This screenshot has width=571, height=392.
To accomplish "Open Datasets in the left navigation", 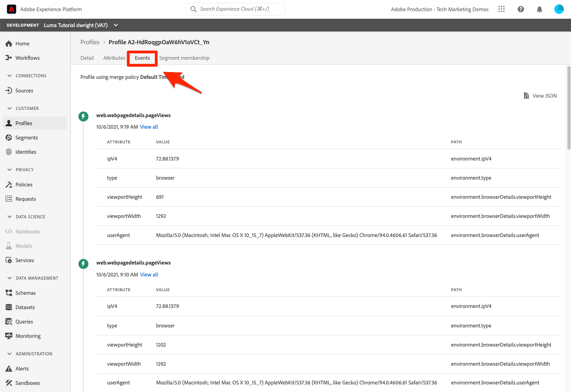I will click(x=35, y=307).
